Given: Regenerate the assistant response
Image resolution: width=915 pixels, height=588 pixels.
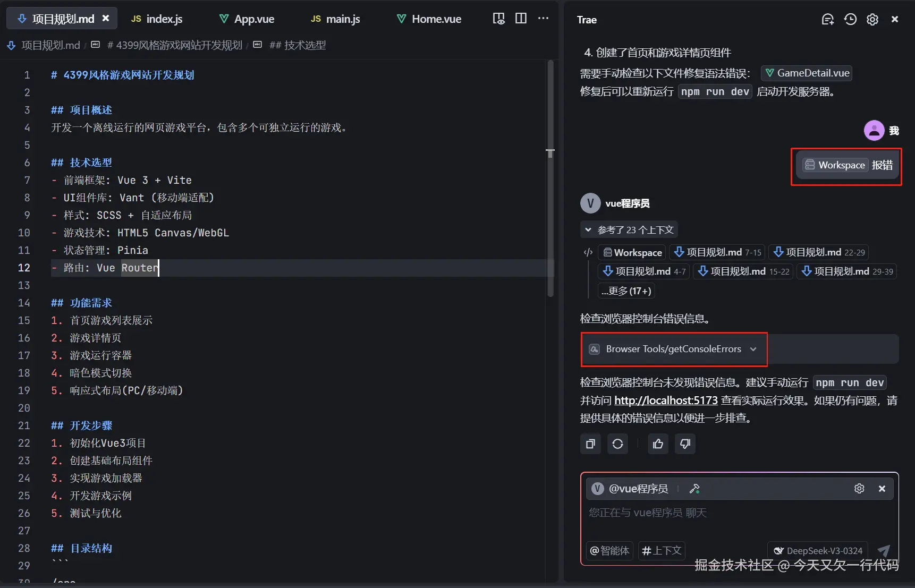Looking at the screenshot, I should [617, 444].
